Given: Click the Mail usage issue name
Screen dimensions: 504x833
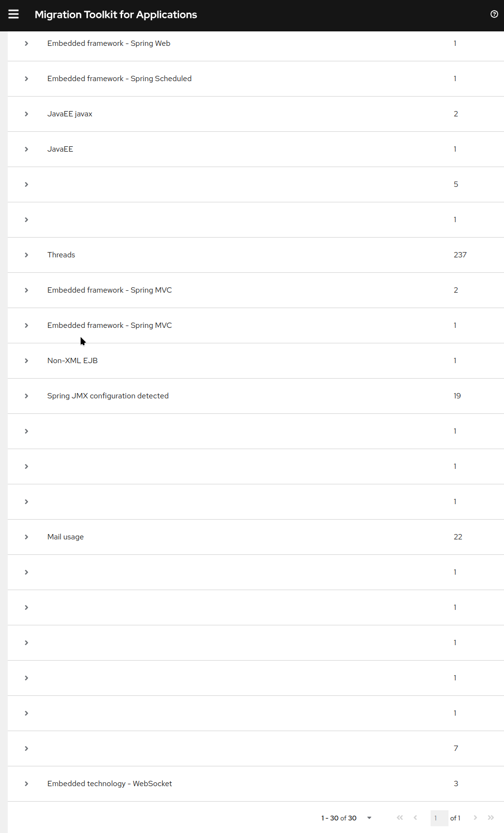Looking at the screenshot, I should coord(66,537).
